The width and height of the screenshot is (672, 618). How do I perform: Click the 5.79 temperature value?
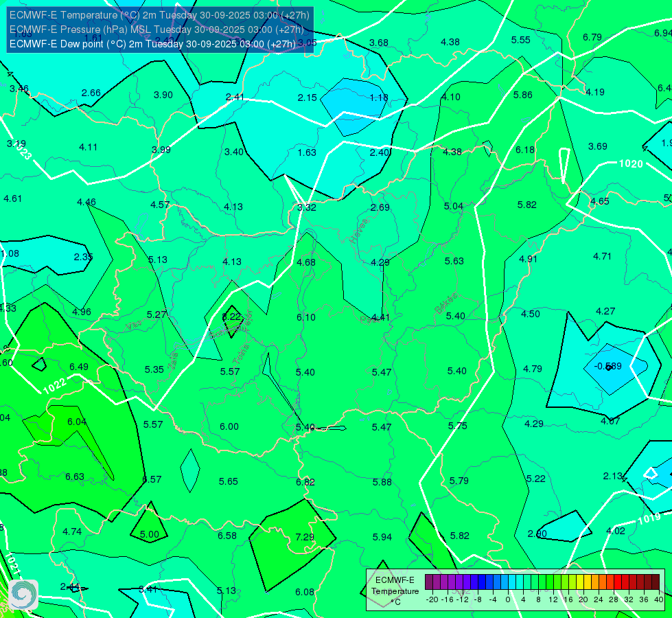459,481
